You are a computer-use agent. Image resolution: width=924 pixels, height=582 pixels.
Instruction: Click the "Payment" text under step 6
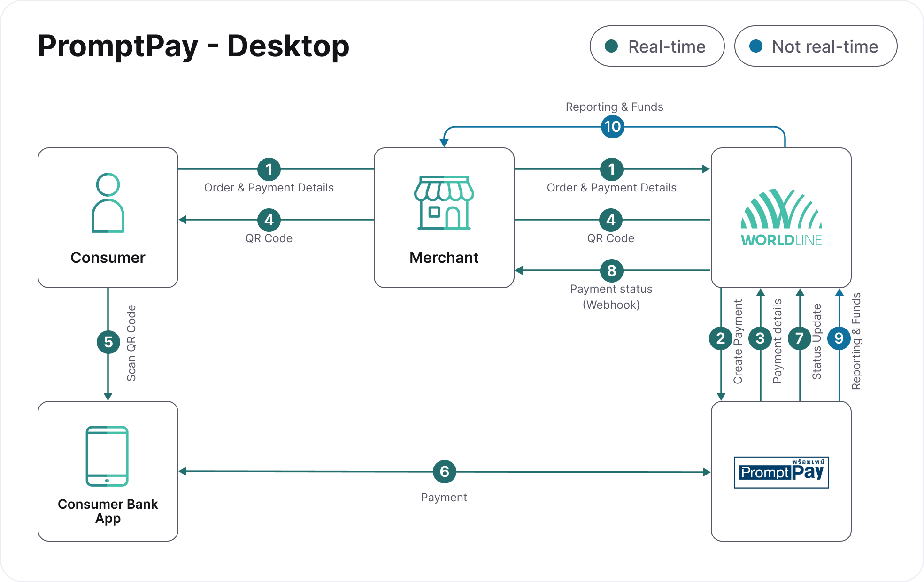click(x=444, y=498)
